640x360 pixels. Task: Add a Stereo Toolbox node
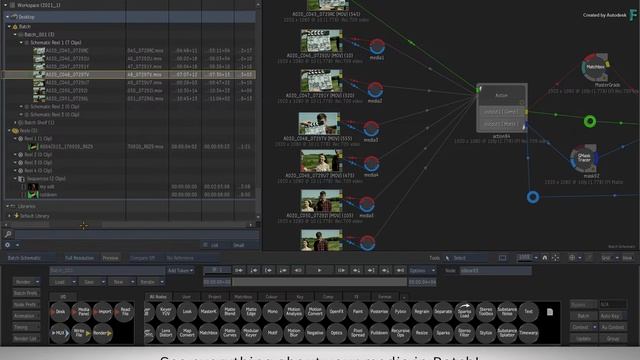coord(486,311)
